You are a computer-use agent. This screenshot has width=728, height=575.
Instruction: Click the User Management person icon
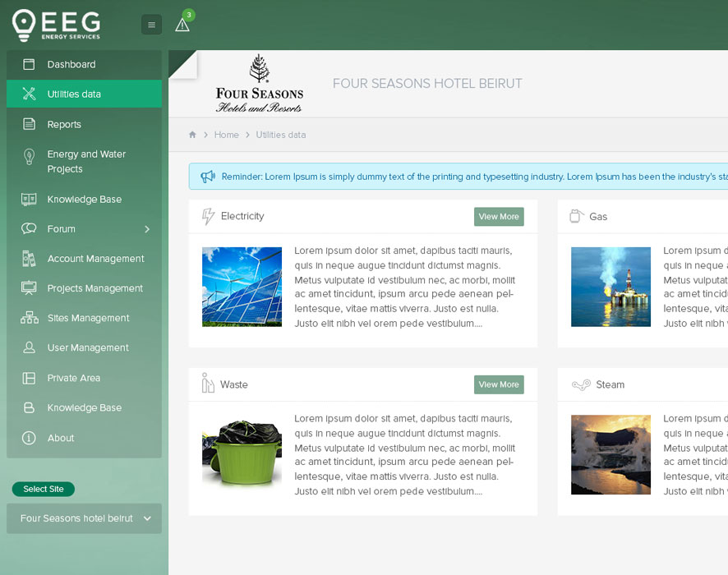coord(29,347)
